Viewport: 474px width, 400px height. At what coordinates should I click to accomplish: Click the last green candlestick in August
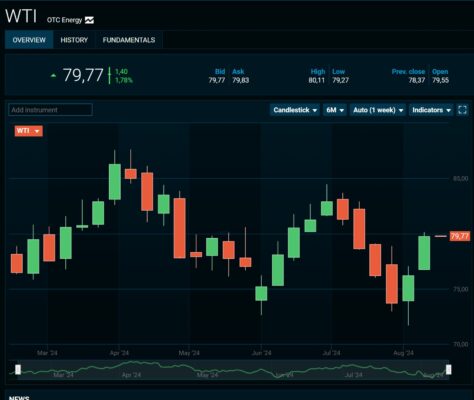424,253
